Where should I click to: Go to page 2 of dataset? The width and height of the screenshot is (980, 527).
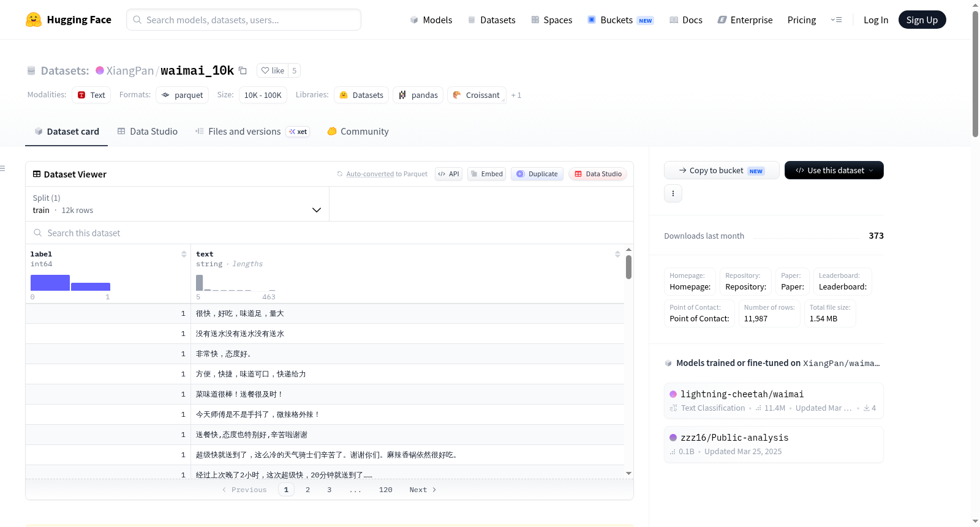pos(307,490)
